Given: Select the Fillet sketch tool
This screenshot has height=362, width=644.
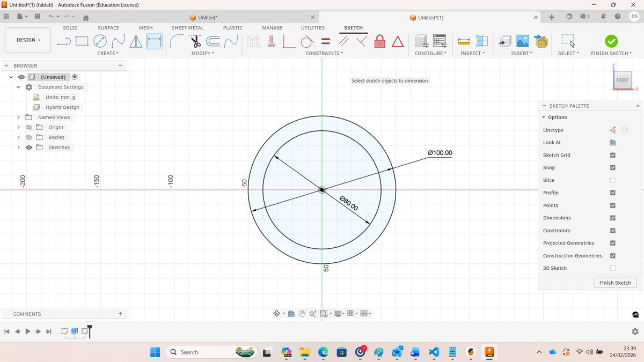Looking at the screenshot, I should point(177,41).
